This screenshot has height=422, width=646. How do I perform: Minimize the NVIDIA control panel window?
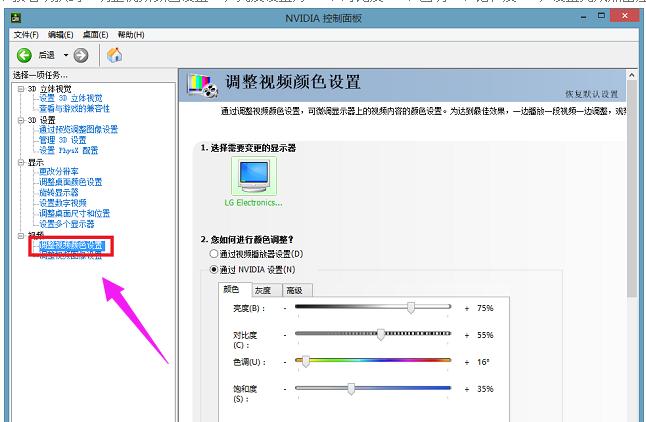(583, 16)
